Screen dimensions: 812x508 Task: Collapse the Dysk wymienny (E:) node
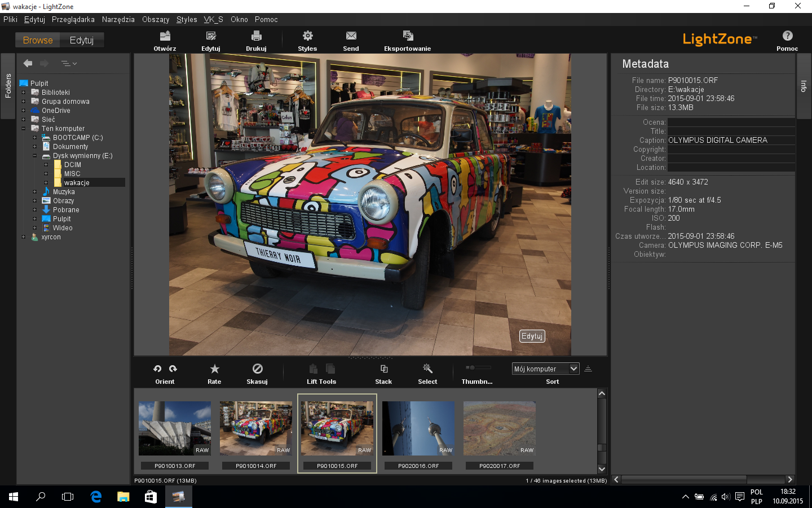pos(34,156)
